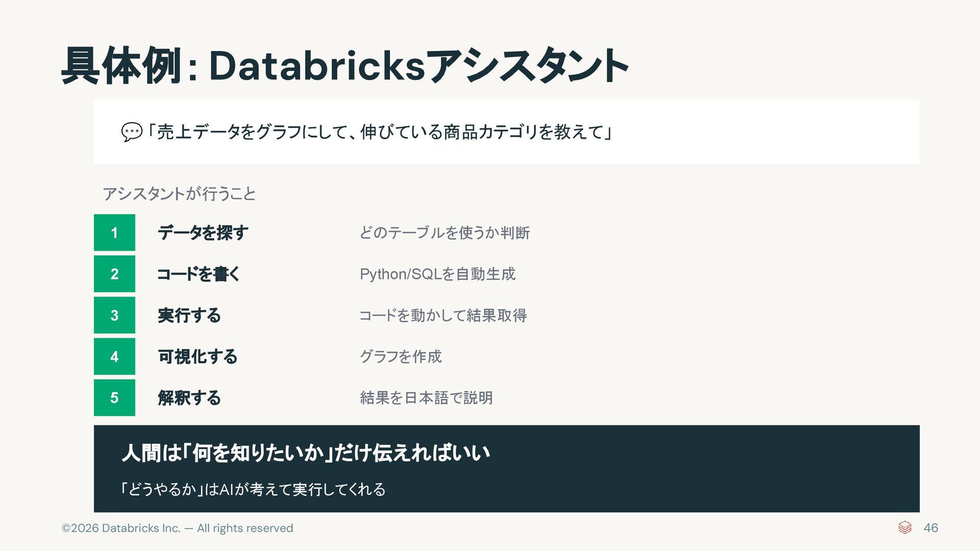Select the green number 1 box
Screen dimensions: 980x551
tap(114, 233)
